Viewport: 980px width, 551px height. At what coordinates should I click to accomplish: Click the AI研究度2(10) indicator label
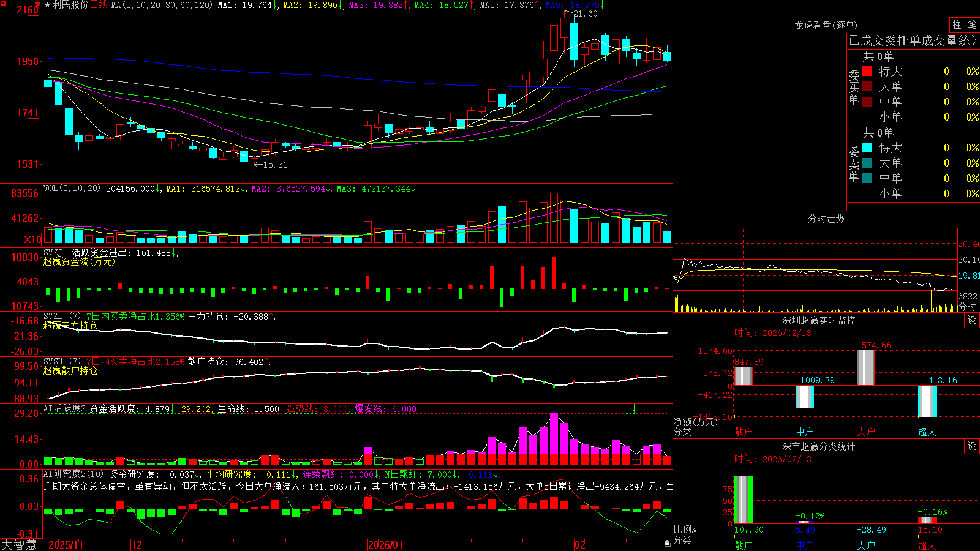[x=73, y=474]
